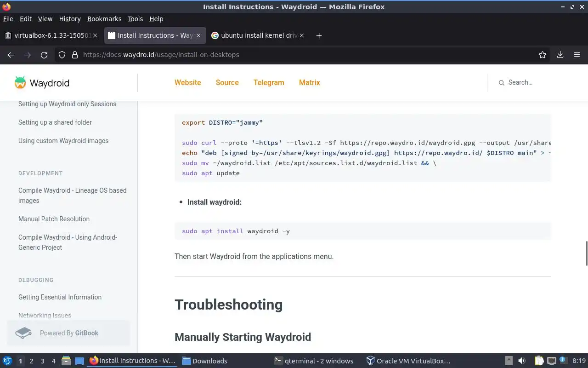
Task: Open the file manager taskbar launcher
Action: coord(66,361)
